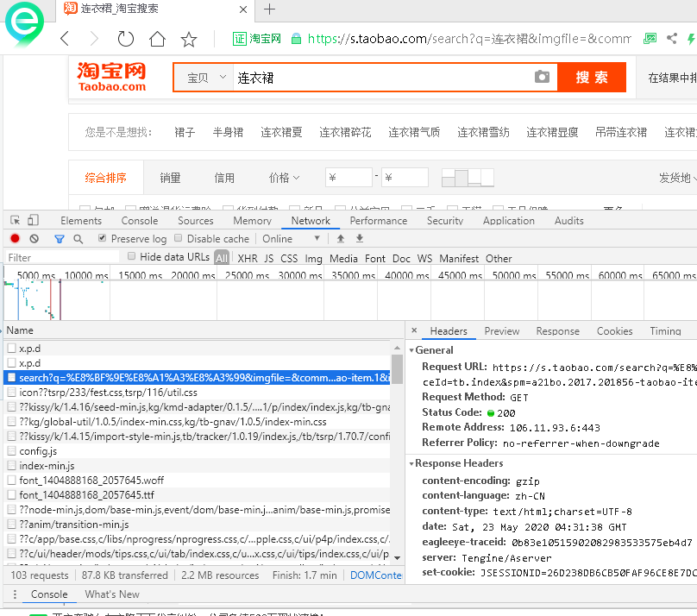Toggle the device toolbar icon
697x616 pixels.
(33, 220)
